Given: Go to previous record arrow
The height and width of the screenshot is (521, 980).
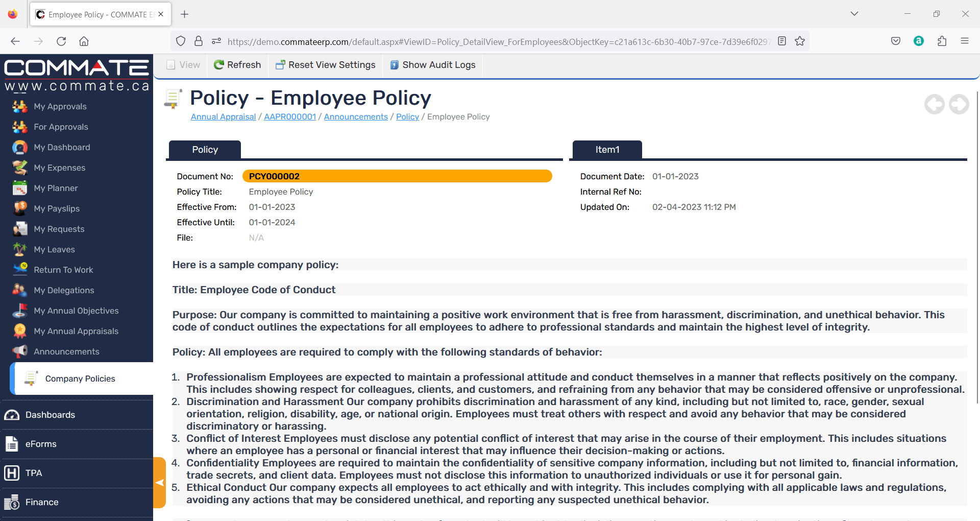Looking at the screenshot, I should tap(935, 105).
